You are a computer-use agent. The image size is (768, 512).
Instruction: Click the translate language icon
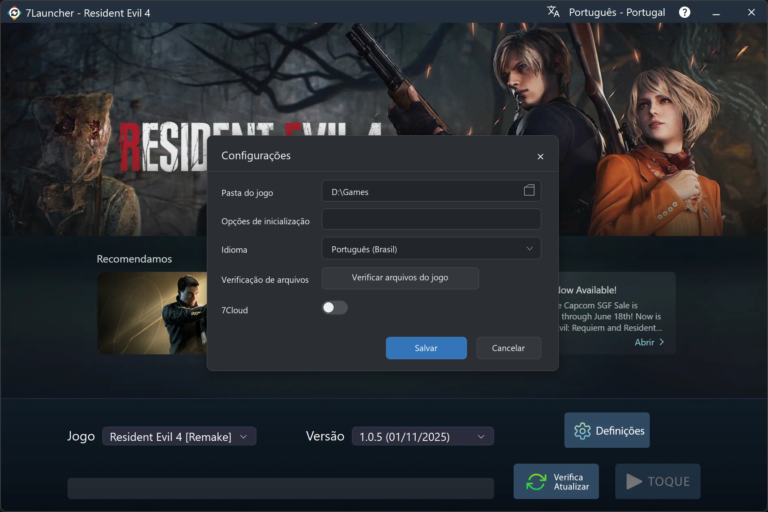pos(553,12)
